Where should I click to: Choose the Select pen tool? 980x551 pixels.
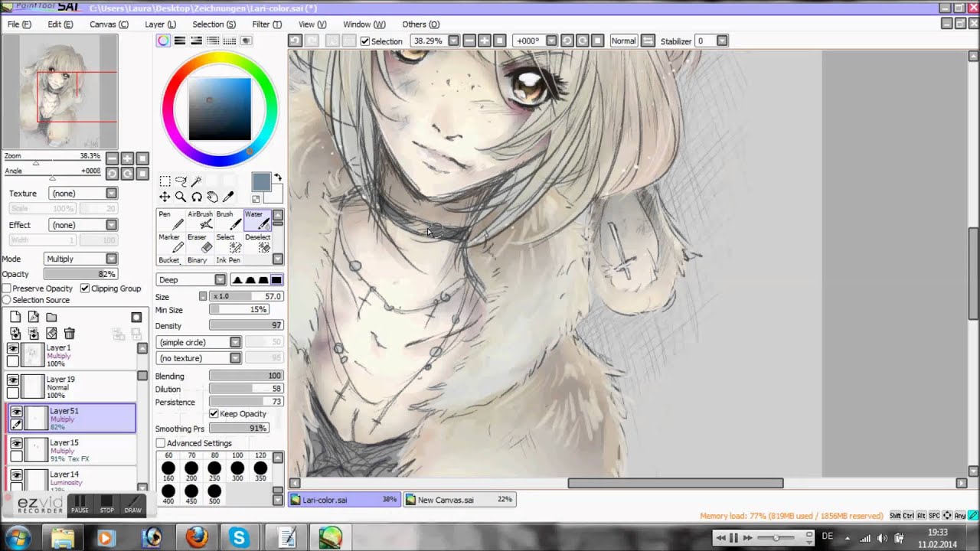point(229,243)
